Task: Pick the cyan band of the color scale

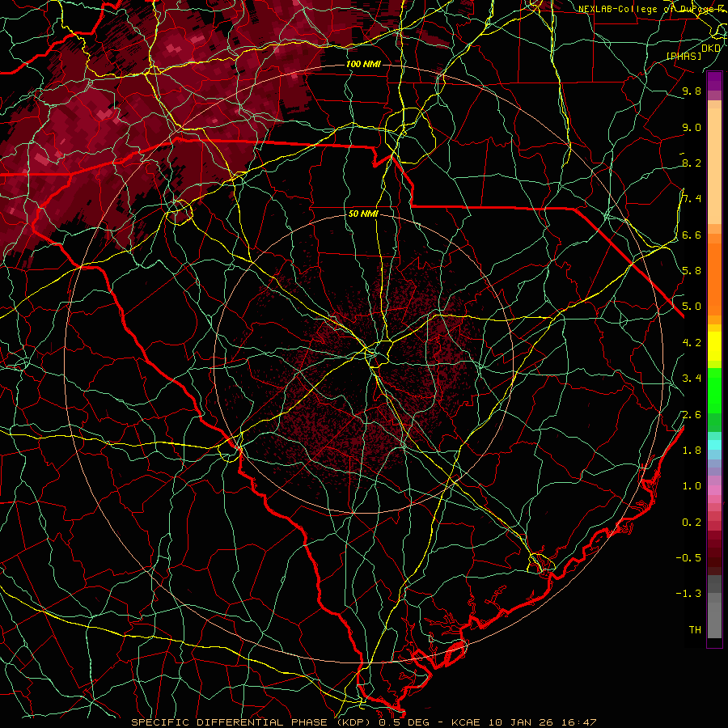Action: click(x=714, y=445)
